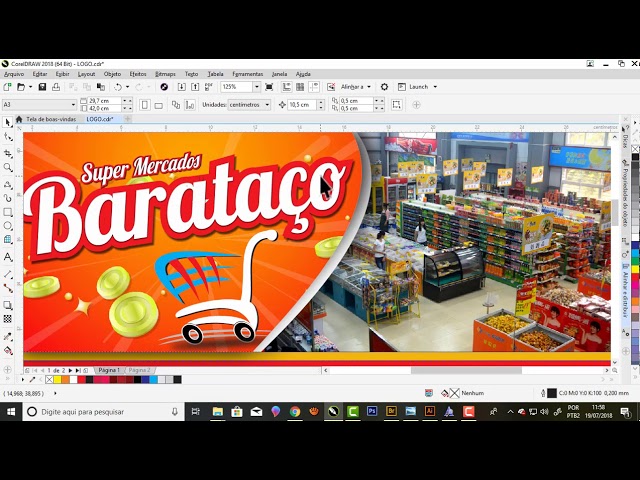Open the Undo history dropdown arrow
Screen dimensions: 640x480
(127, 87)
